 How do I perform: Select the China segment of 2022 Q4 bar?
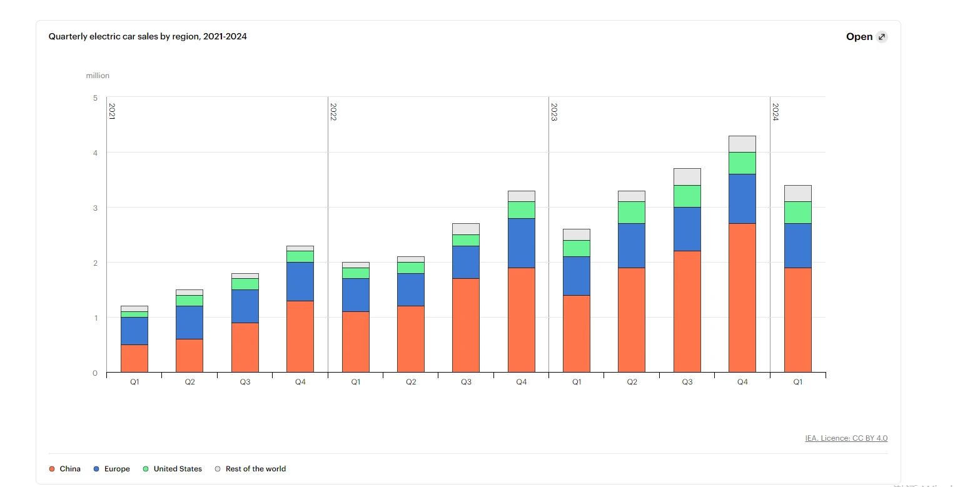click(x=522, y=320)
